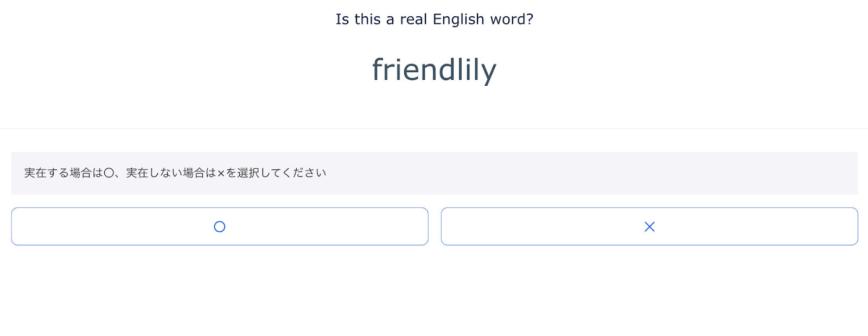This screenshot has width=868, height=336.
Task: Answer 実在しない with the × option
Action: (x=649, y=226)
